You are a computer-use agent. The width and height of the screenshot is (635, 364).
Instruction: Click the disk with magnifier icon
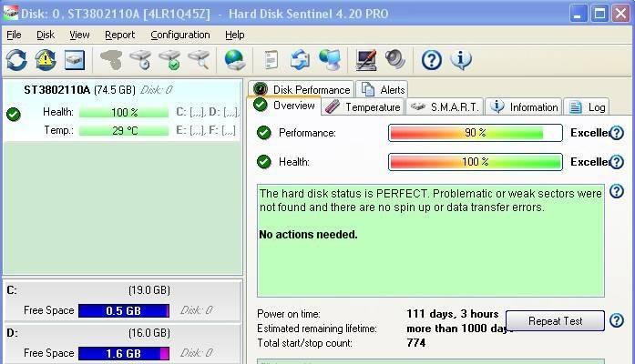[199, 60]
